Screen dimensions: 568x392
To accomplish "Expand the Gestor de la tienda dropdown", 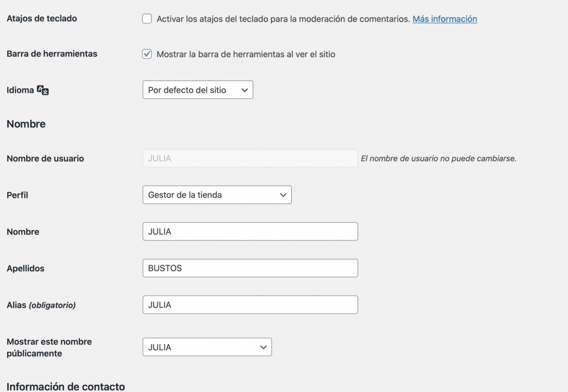I will click(217, 195).
